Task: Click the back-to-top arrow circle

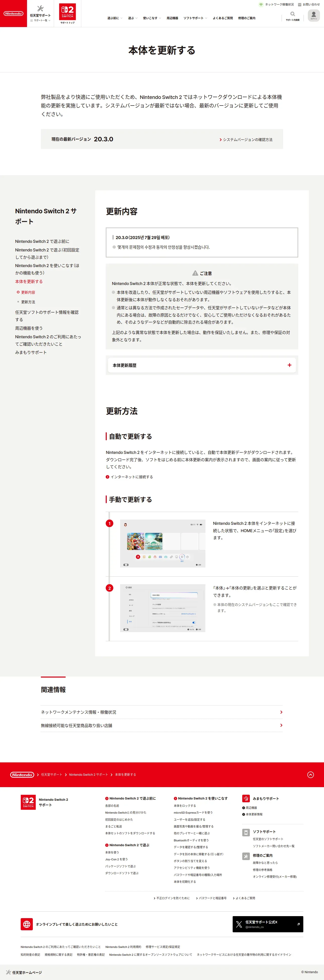Action: 311,775
